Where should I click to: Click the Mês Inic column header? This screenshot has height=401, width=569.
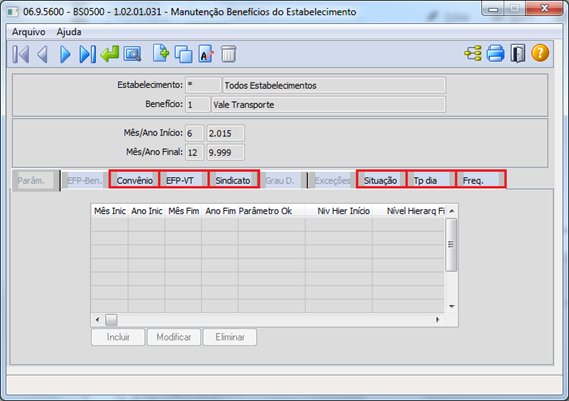(x=110, y=211)
